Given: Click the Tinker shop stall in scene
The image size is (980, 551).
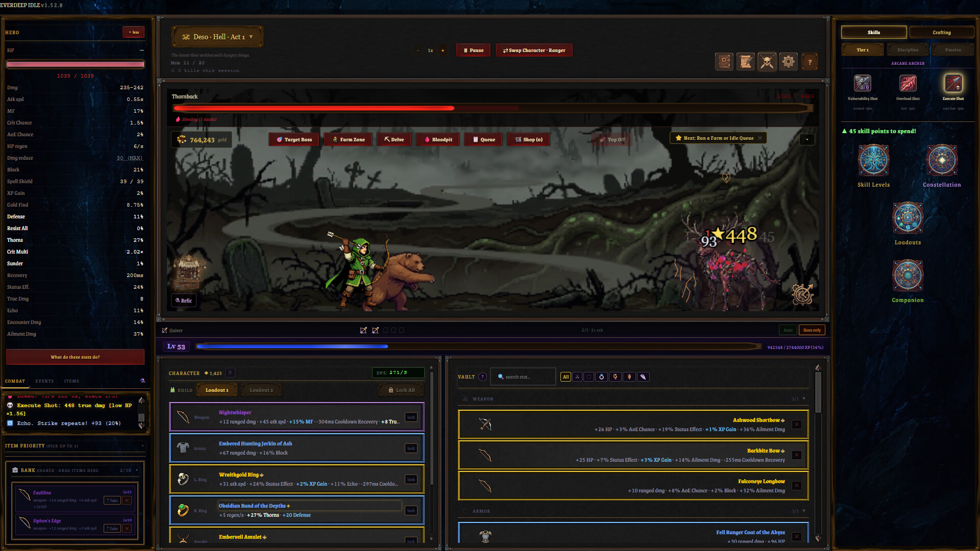Looking at the screenshot, I should (x=189, y=272).
